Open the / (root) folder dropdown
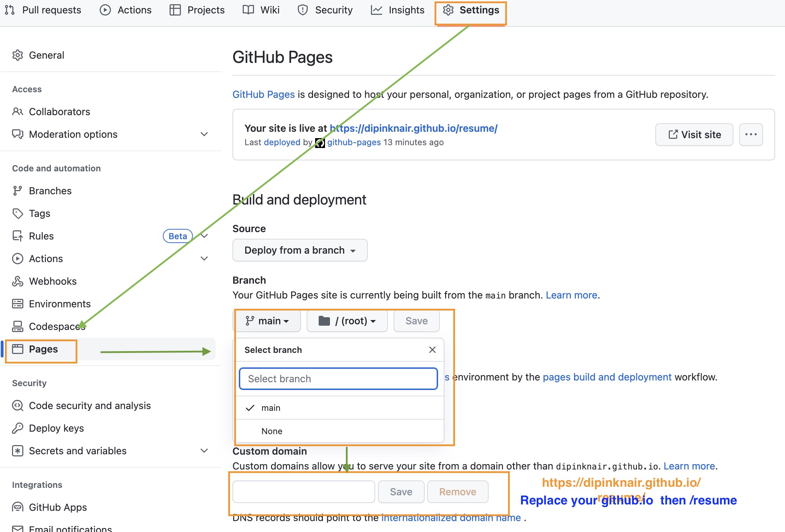The image size is (785, 532). pyautogui.click(x=347, y=321)
